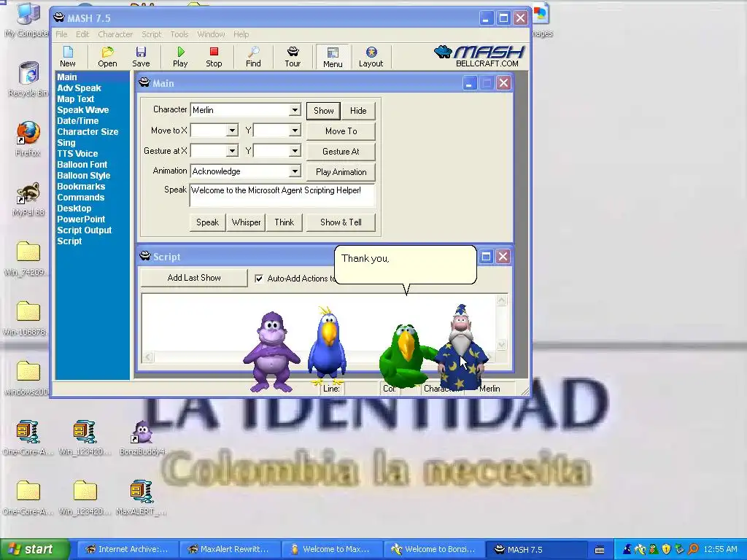Click the MASH Bellcraft.com logo
The image size is (747, 560).
click(x=479, y=56)
